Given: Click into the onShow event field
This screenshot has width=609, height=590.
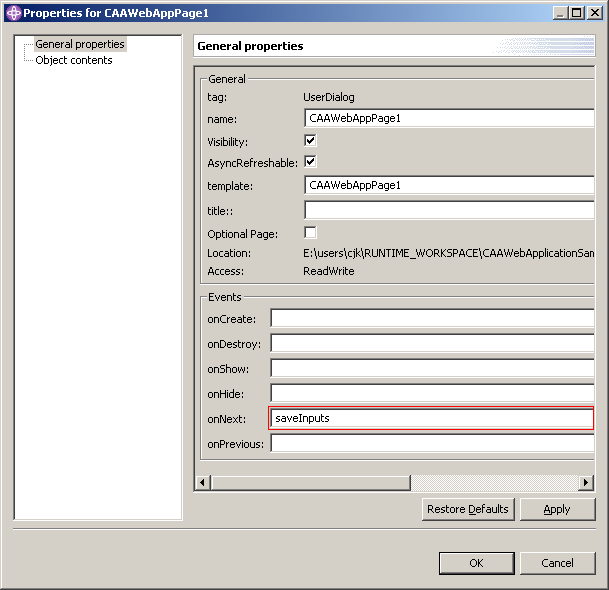Looking at the screenshot, I should coord(432,368).
